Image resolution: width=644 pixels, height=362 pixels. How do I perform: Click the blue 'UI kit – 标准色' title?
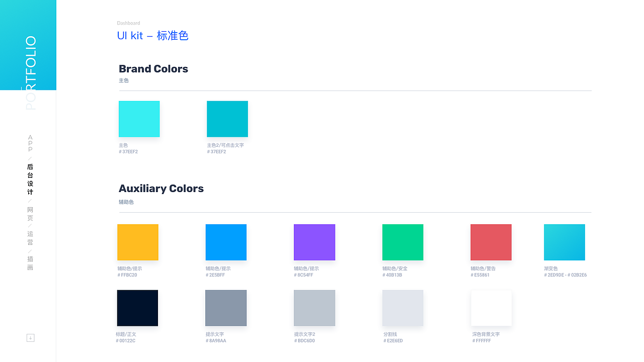[152, 35]
